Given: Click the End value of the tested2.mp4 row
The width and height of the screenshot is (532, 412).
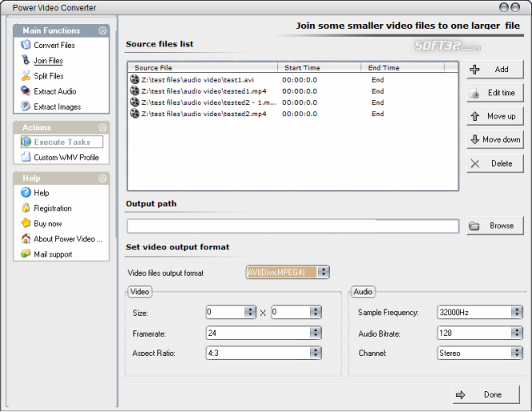Looking at the screenshot, I should 377,114.
